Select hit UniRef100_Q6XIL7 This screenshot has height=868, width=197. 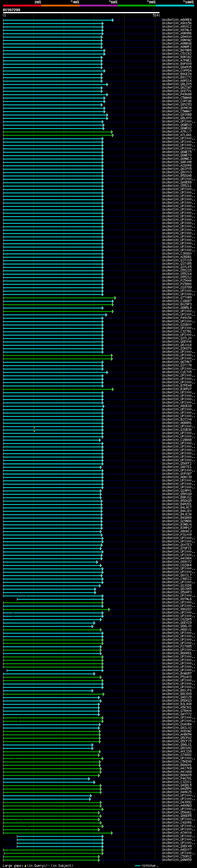tap(177, 575)
